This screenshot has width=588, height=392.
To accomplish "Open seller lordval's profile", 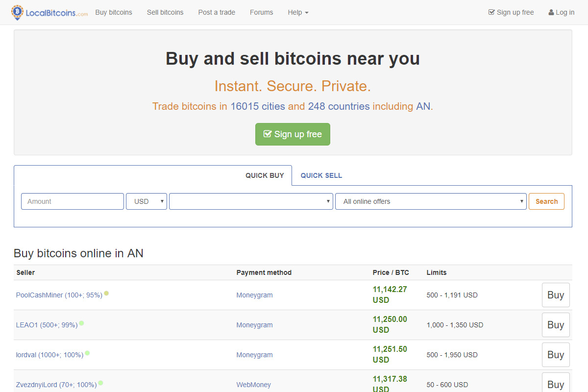I will pos(49,355).
